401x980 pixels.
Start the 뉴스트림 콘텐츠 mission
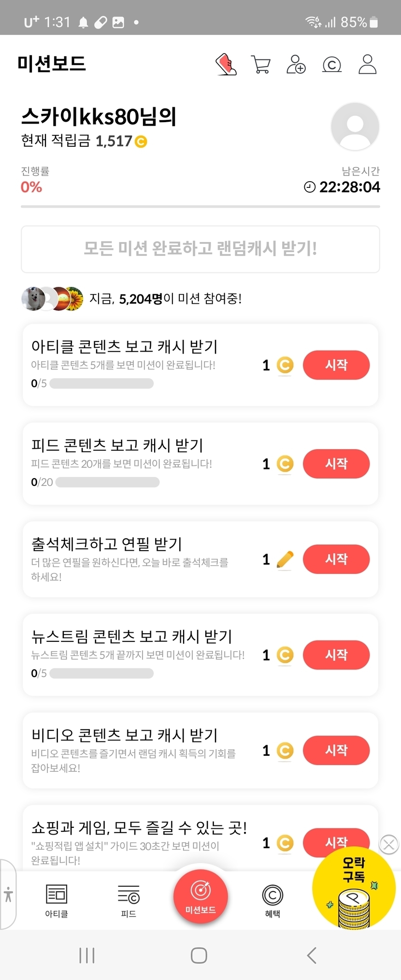pyautogui.click(x=336, y=655)
